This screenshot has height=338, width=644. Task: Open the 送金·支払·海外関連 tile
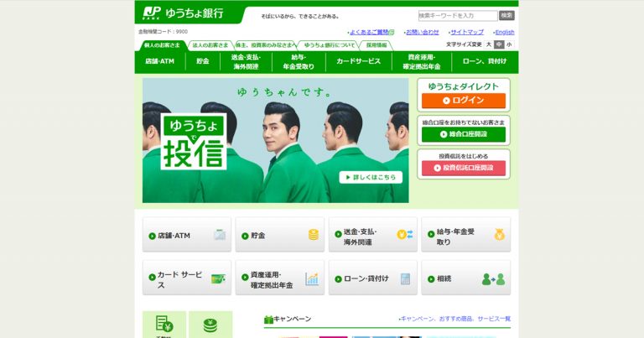click(x=373, y=235)
